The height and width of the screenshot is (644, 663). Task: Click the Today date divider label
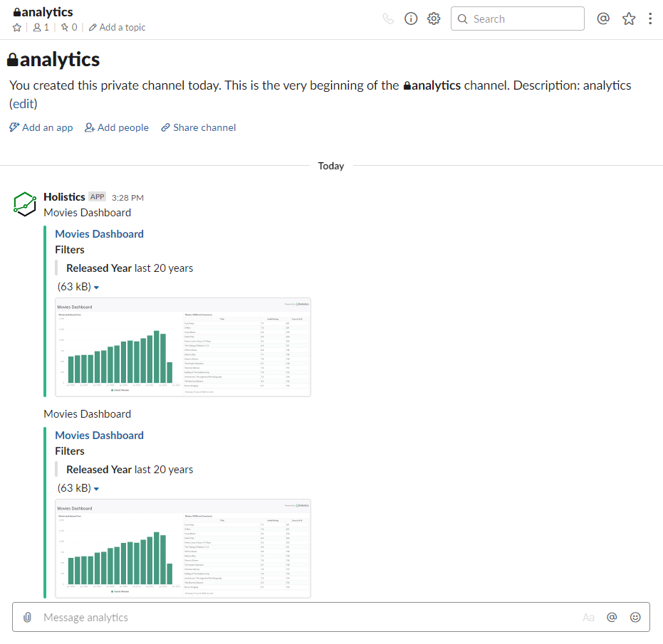331,166
